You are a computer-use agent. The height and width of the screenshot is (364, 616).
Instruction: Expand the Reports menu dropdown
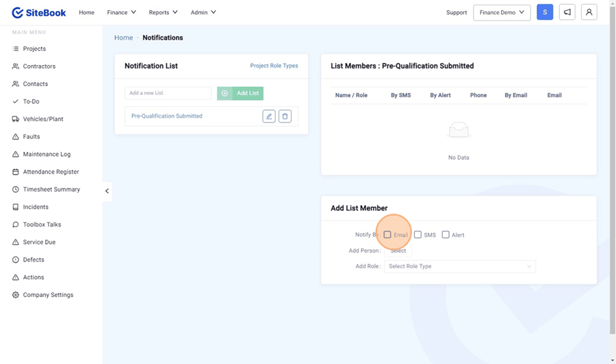(163, 12)
